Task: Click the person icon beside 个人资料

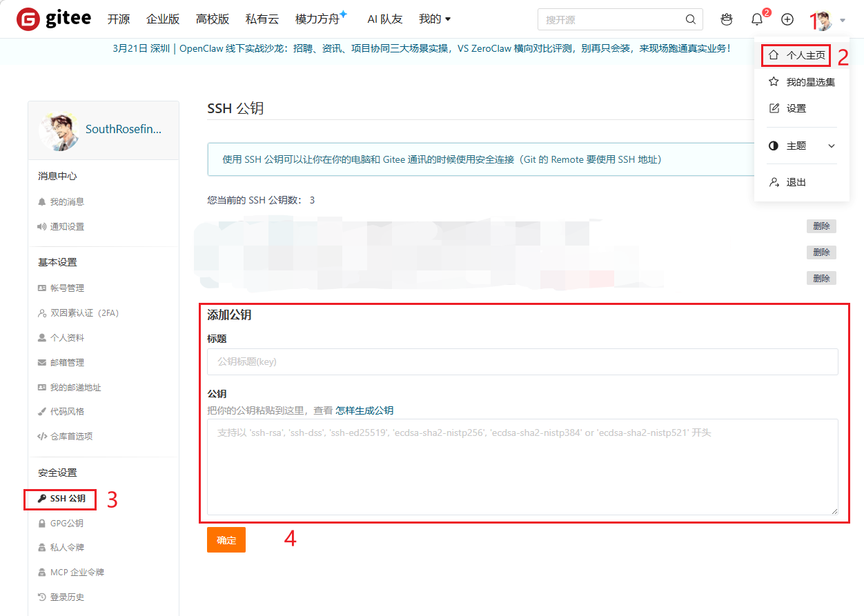Action: (x=42, y=338)
